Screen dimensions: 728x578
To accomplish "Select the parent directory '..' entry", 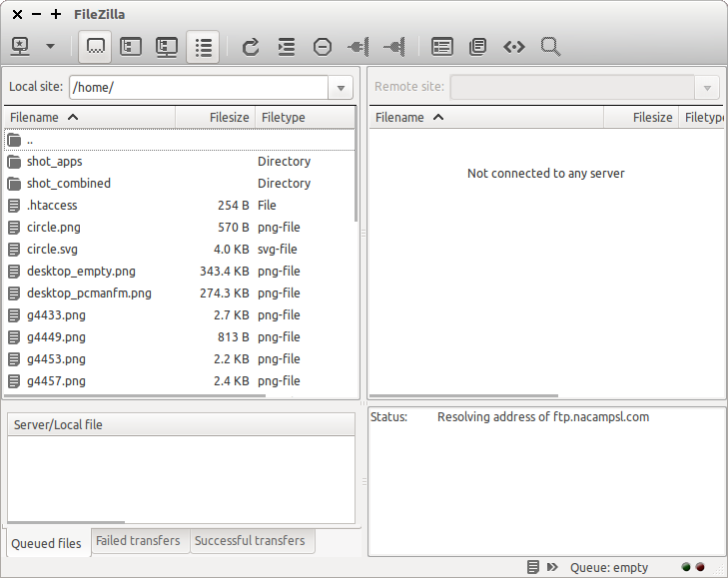I will click(179, 140).
